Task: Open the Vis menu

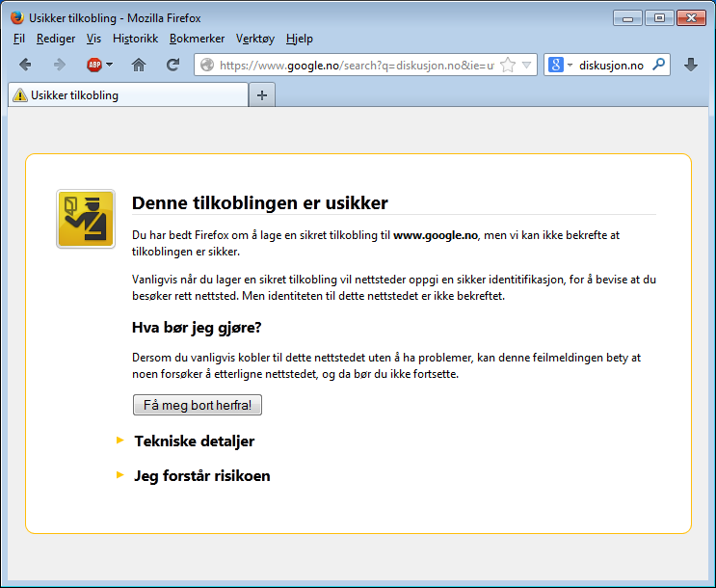Action: pyautogui.click(x=93, y=39)
